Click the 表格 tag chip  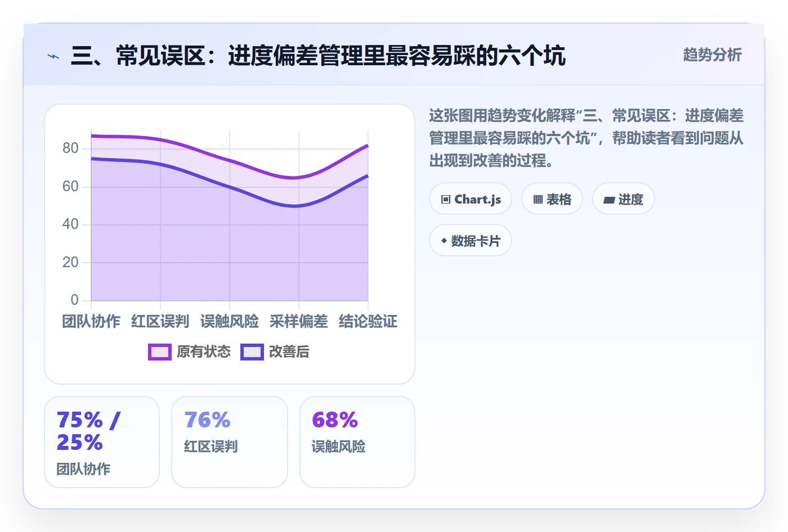[x=552, y=199]
